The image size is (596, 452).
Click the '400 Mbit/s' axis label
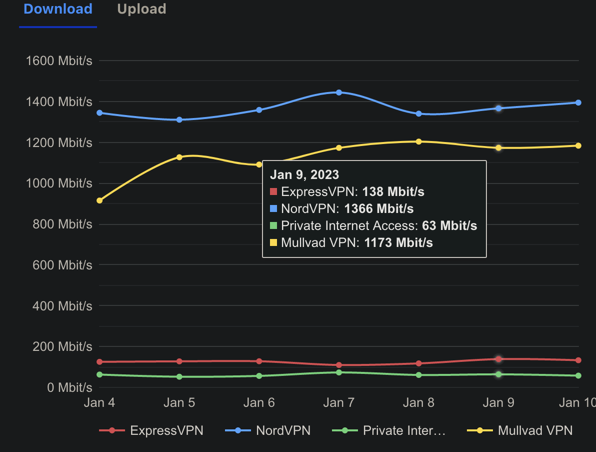(62, 306)
